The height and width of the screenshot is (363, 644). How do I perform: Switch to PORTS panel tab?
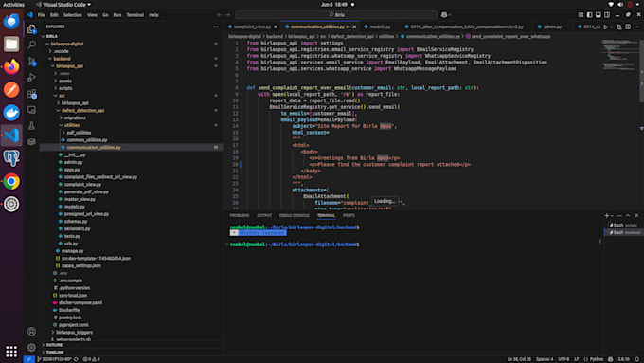[349, 215]
